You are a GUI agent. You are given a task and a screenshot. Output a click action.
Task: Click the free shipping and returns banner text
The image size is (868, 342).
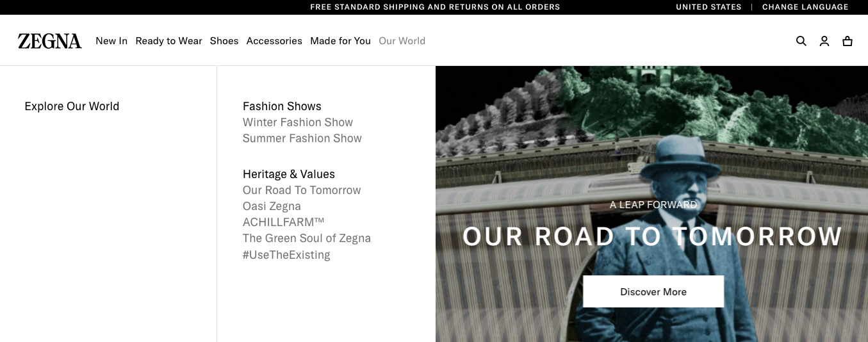[435, 7]
